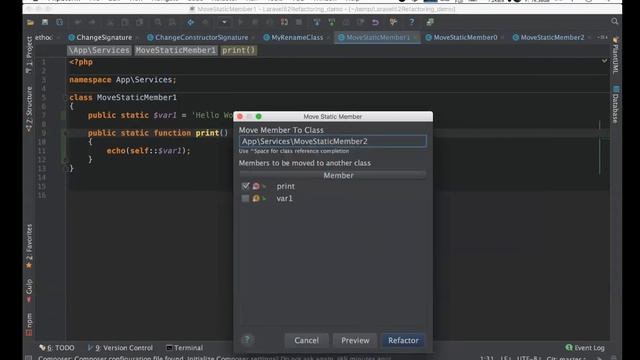Open the MyRenameClass editor tab
The height and width of the screenshot is (360, 640).
pyautogui.click(x=293, y=37)
